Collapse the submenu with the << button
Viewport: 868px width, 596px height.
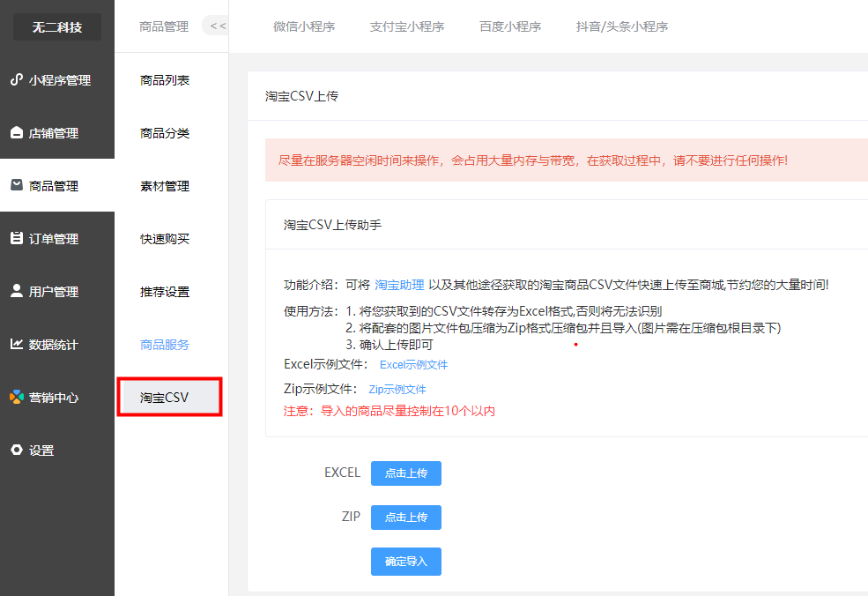[218, 26]
